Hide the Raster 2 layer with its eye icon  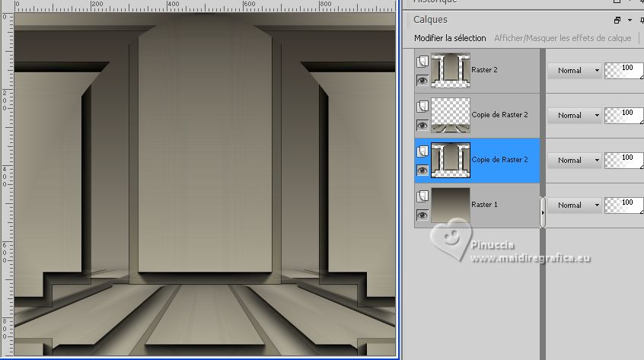click(422, 81)
